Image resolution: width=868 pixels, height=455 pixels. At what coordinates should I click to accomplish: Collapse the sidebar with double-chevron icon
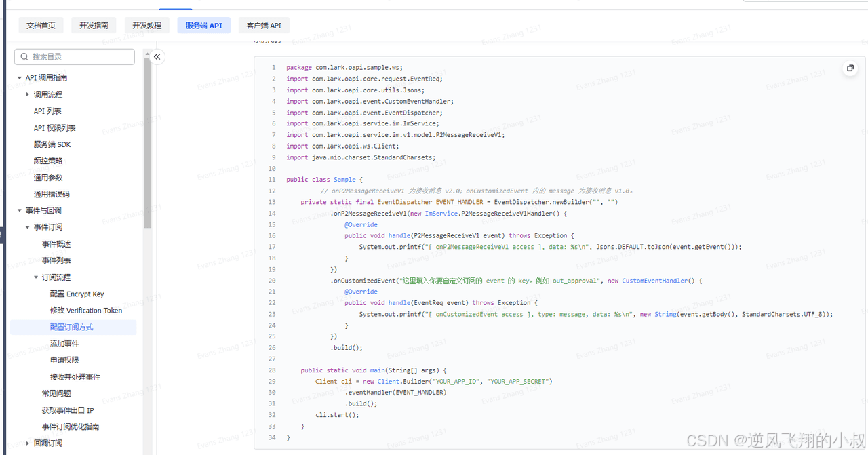point(157,57)
